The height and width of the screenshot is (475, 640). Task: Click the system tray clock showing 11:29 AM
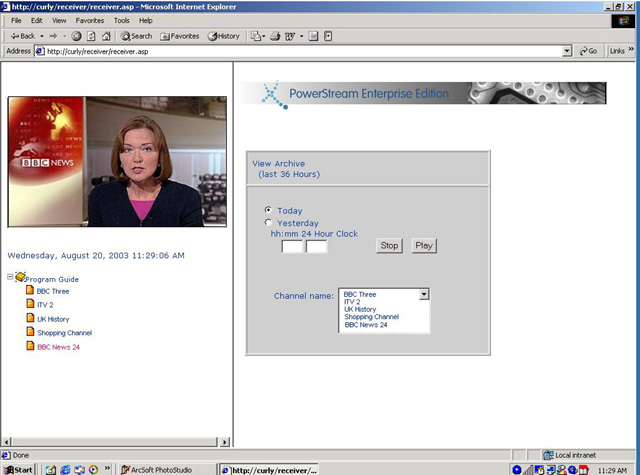pos(612,471)
